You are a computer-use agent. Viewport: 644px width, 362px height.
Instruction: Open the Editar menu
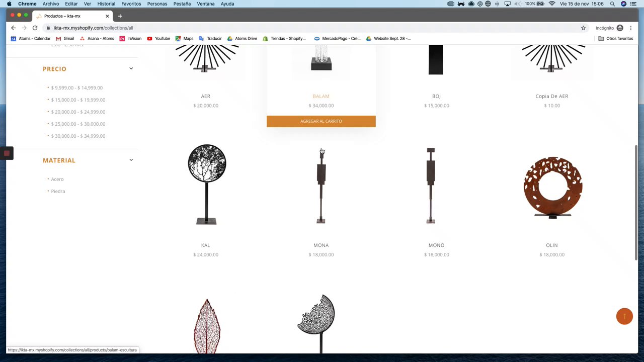(x=71, y=4)
